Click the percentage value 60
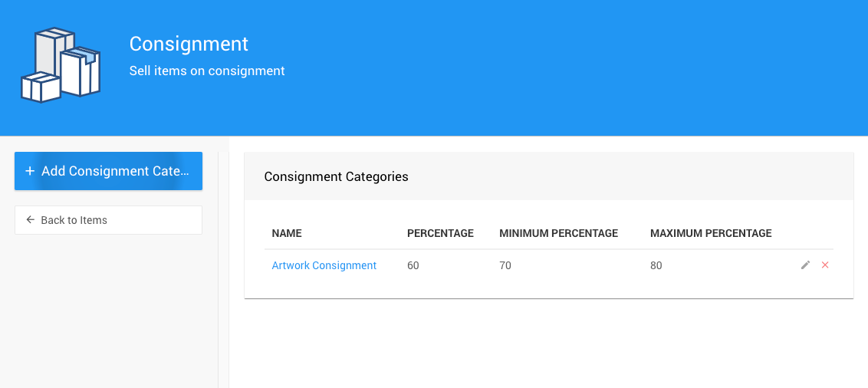Image resolution: width=868 pixels, height=388 pixels. tap(413, 265)
